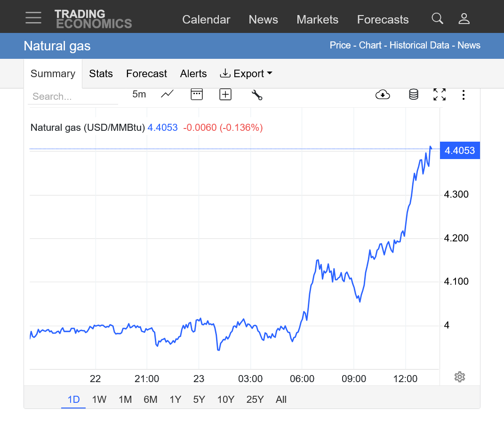Select the 1Y time range

click(x=175, y=400)
